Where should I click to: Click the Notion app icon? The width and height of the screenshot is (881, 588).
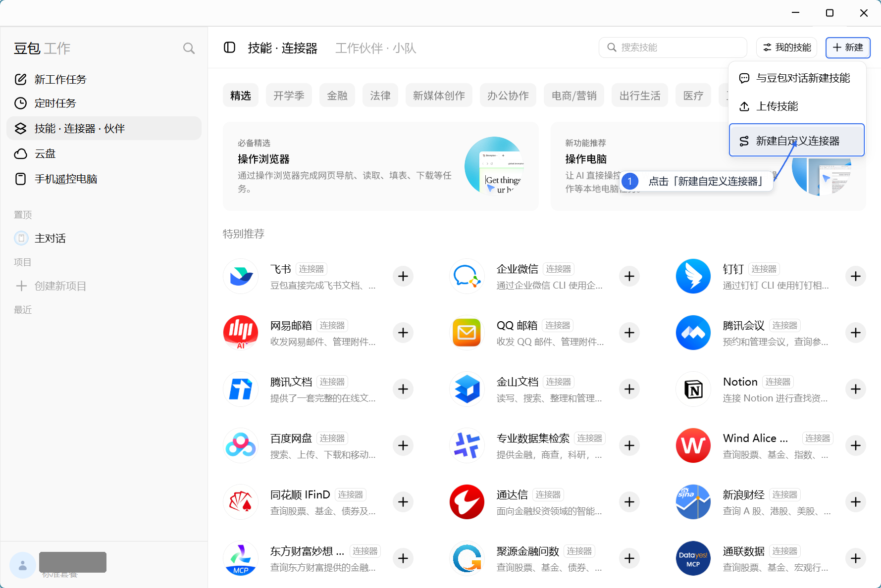click(x=693, y=389)
